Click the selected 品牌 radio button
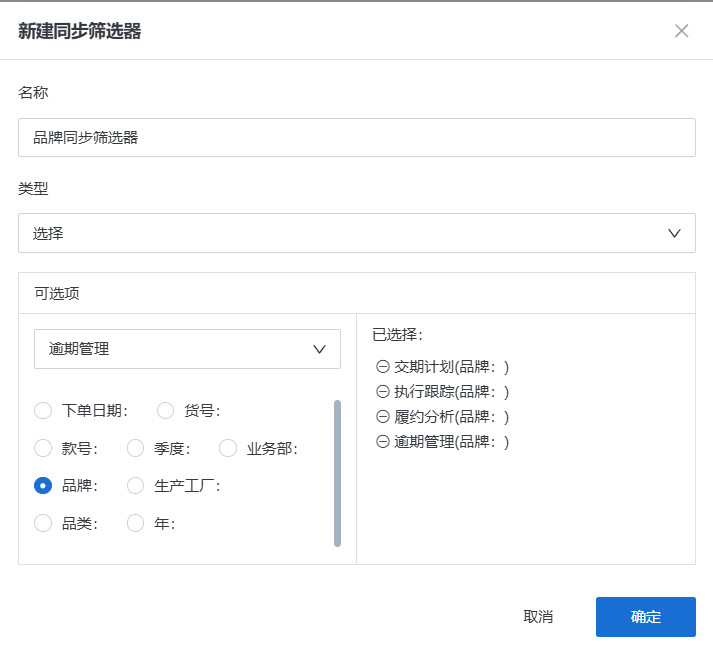 pyautogui.click(x=43, y=486)
